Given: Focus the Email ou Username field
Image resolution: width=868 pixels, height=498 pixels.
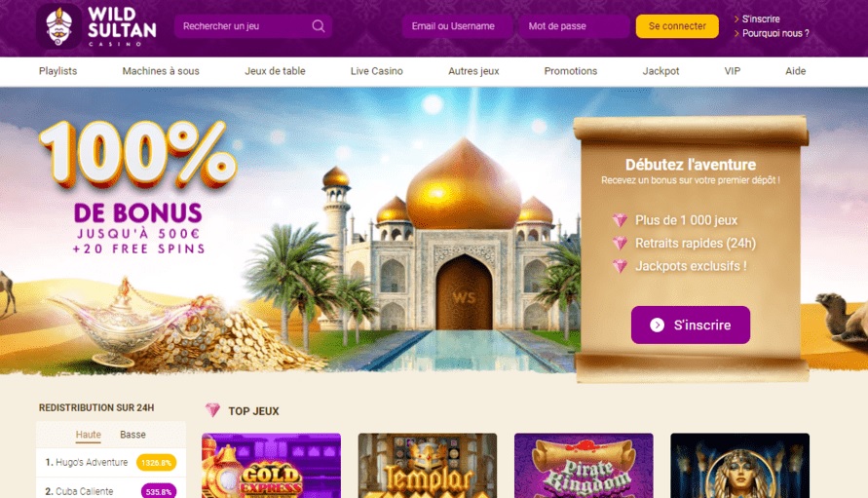Looking at the screenshot, I should 457,26.
